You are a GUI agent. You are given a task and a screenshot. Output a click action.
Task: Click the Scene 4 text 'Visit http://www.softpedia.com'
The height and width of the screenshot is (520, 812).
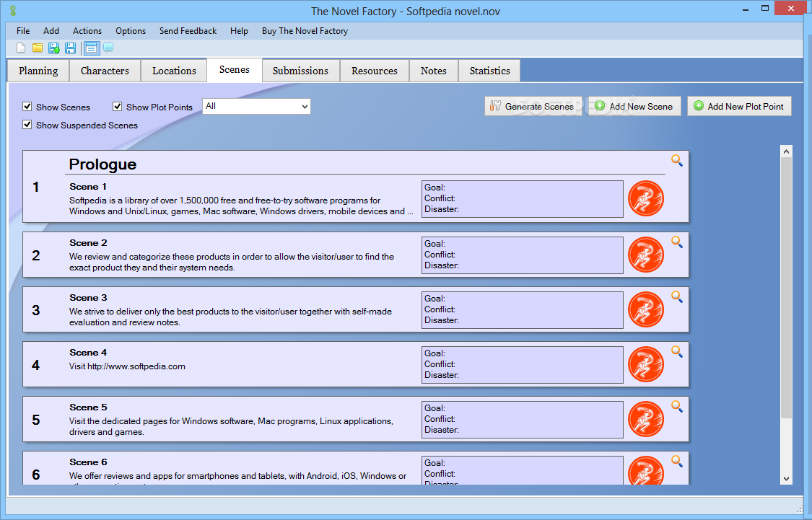click(x=127, y=366)
